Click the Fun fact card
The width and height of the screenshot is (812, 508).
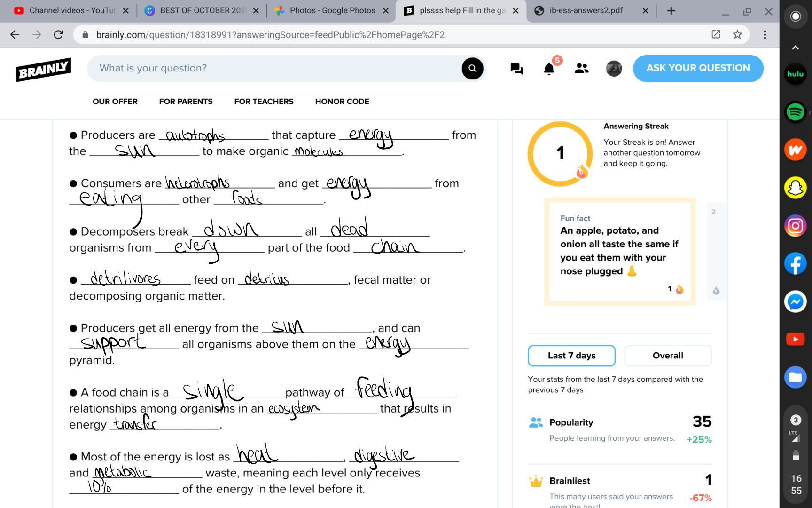tap(620, 252)
